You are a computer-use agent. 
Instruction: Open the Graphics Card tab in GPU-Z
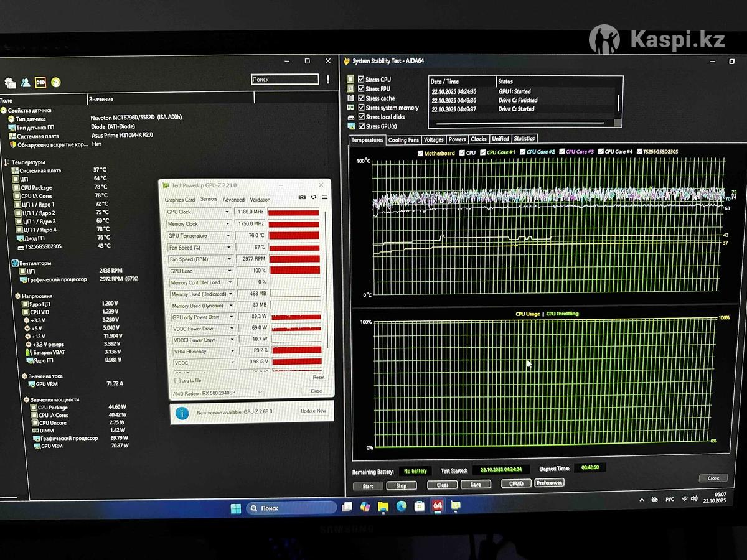(179, 200)
